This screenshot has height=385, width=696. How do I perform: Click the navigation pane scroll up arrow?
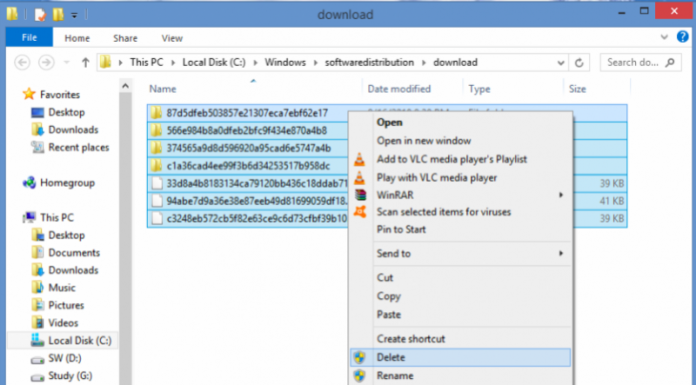click(125, 86)
